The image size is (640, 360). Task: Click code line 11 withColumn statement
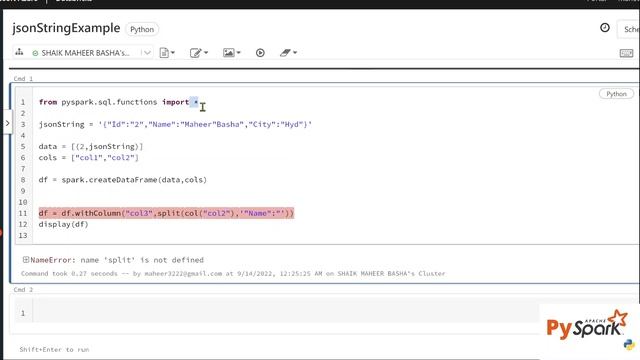pos(166,213)
